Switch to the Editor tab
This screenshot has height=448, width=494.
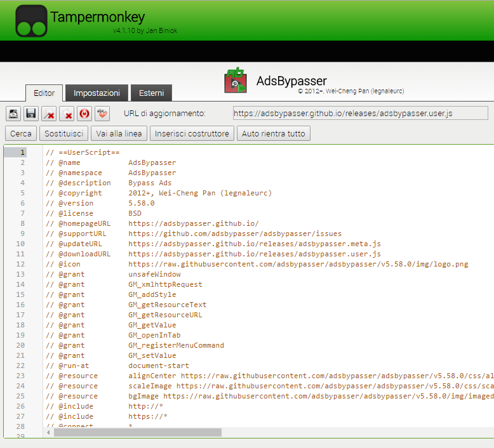pos(44,93)
